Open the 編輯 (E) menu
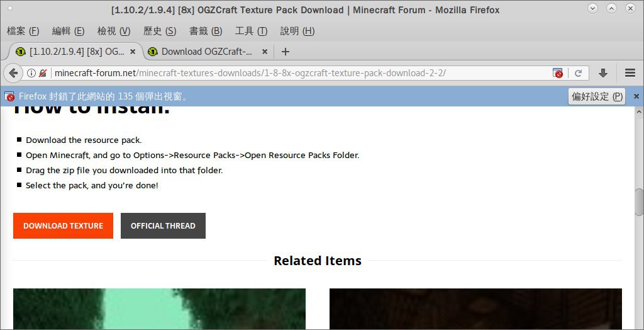Screen dimensions: 644x330 (68, 31)
